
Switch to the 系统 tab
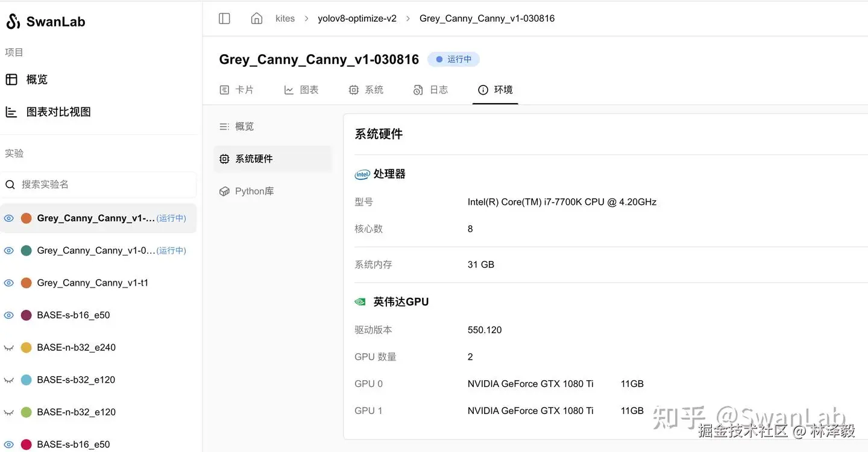(366, 90)
